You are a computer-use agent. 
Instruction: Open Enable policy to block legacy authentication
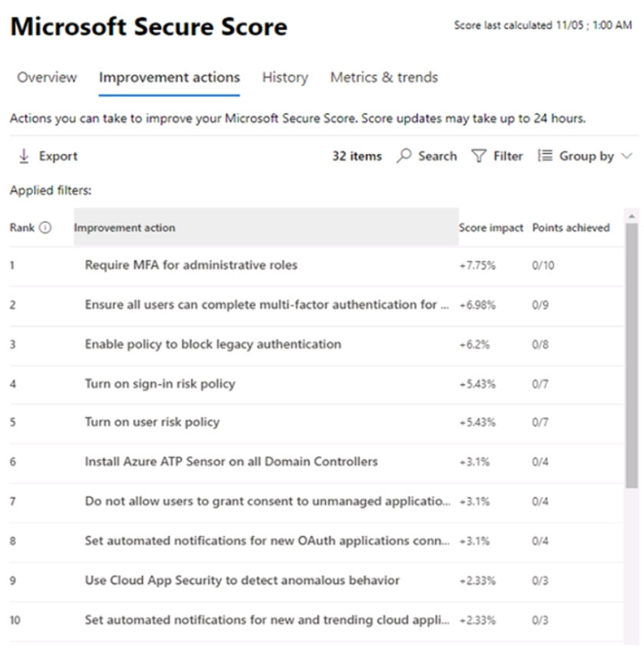pos(212,344)
